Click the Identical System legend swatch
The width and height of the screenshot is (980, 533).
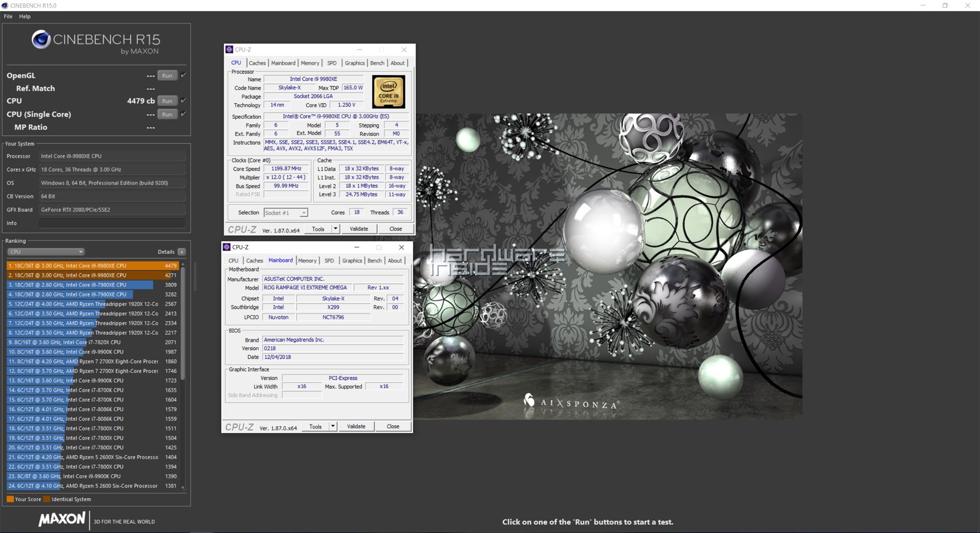(x=47, y=499)
